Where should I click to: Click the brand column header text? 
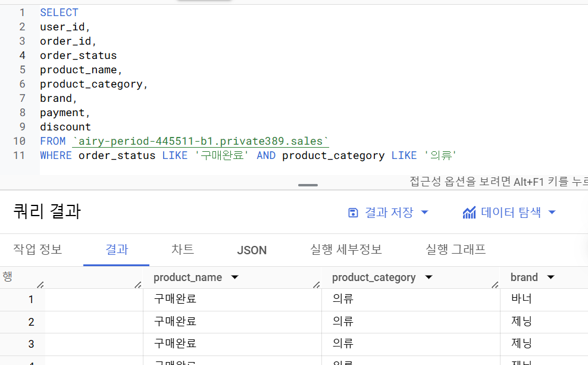(x=524, y=277)
